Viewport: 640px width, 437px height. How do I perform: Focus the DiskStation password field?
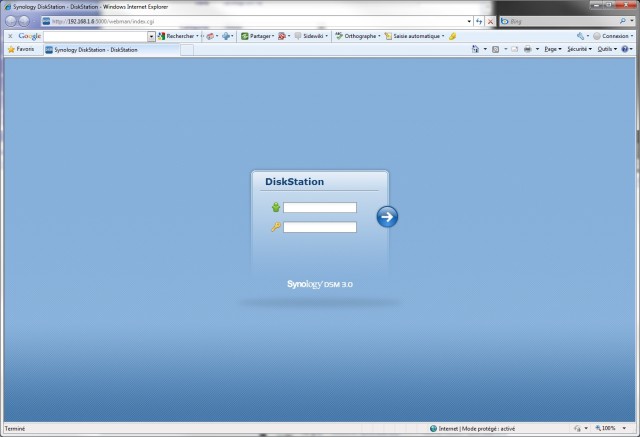320,227
